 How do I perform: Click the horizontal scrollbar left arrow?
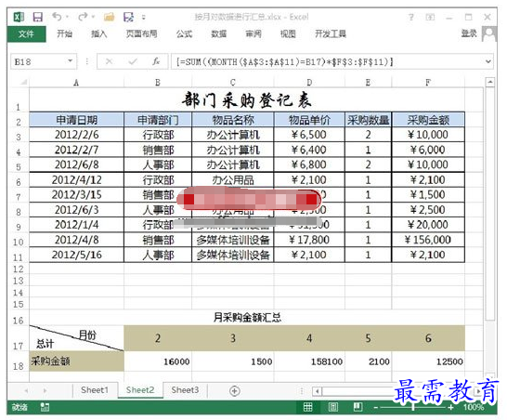click(x=318, y=391)
